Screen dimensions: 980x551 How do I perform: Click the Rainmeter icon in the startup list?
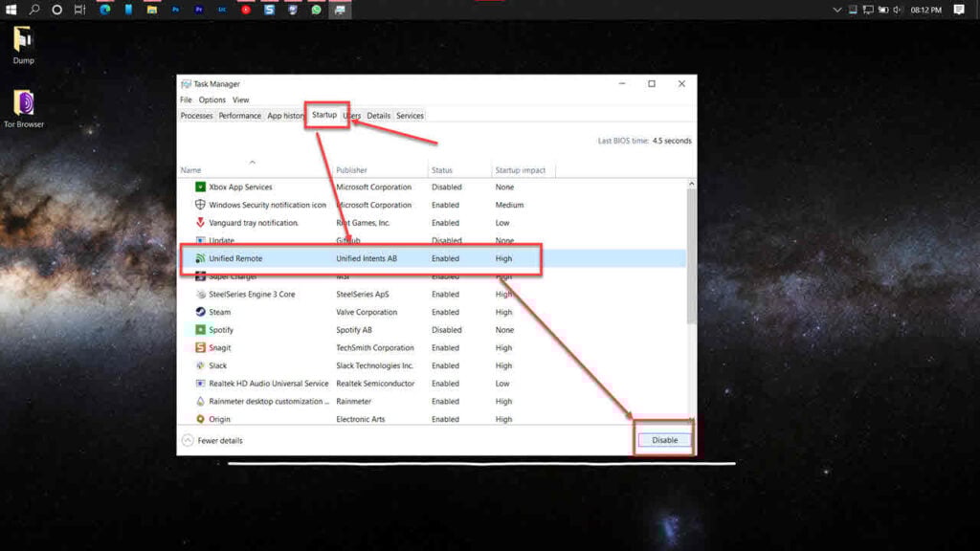(x=200, y=401)
